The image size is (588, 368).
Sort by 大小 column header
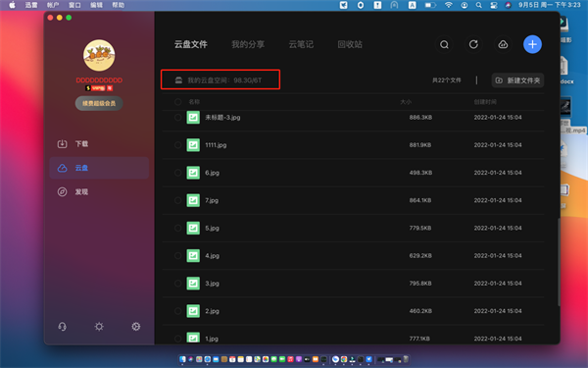tap(406, 102)
